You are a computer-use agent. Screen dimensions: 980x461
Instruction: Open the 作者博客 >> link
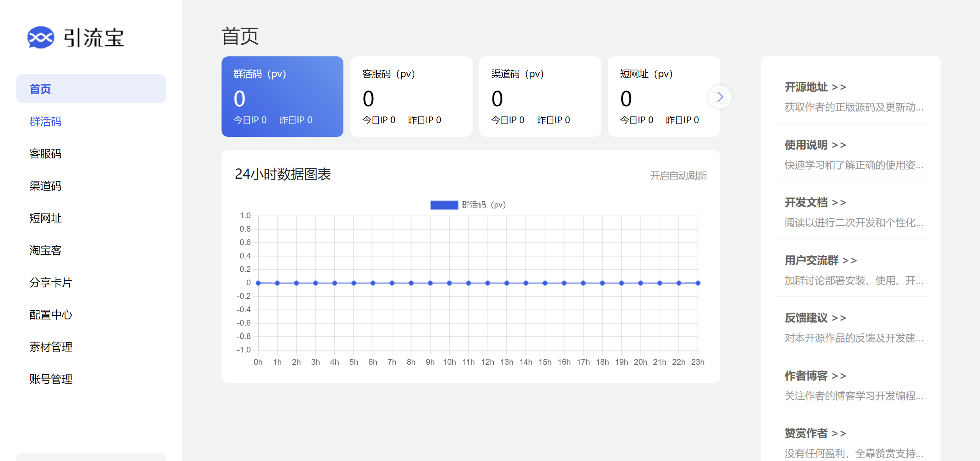point(815,376)
